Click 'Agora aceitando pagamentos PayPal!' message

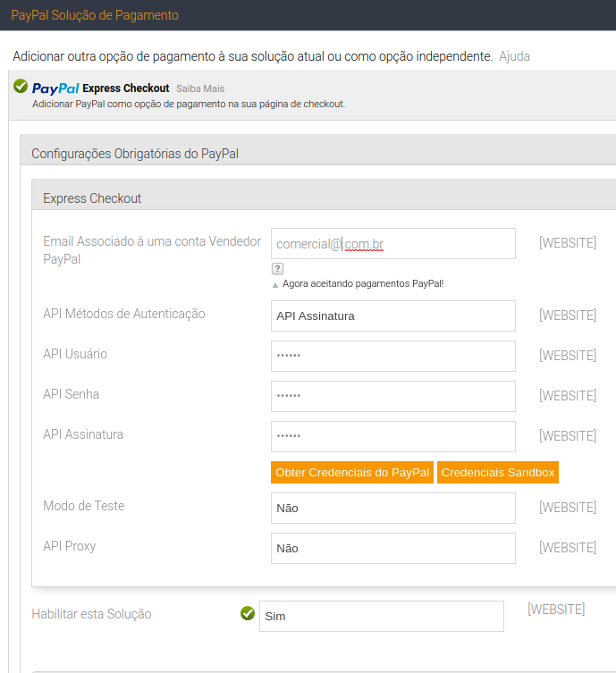coord(363,283)
